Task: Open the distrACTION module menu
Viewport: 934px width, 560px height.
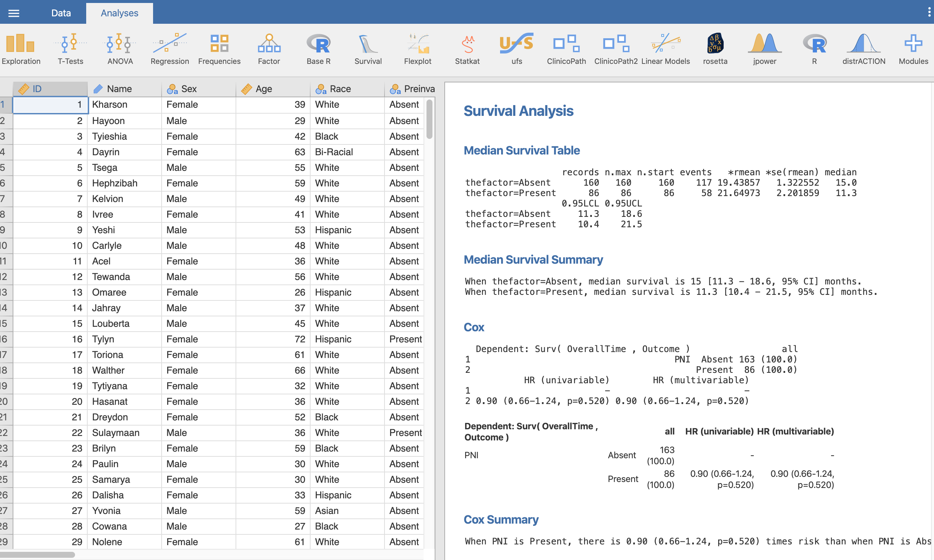Action: click(863, 49)
